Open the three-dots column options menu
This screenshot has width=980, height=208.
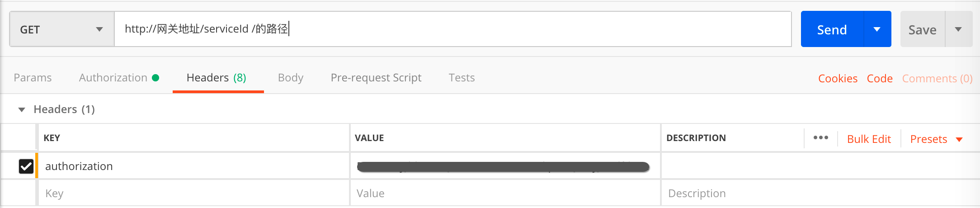820,138
